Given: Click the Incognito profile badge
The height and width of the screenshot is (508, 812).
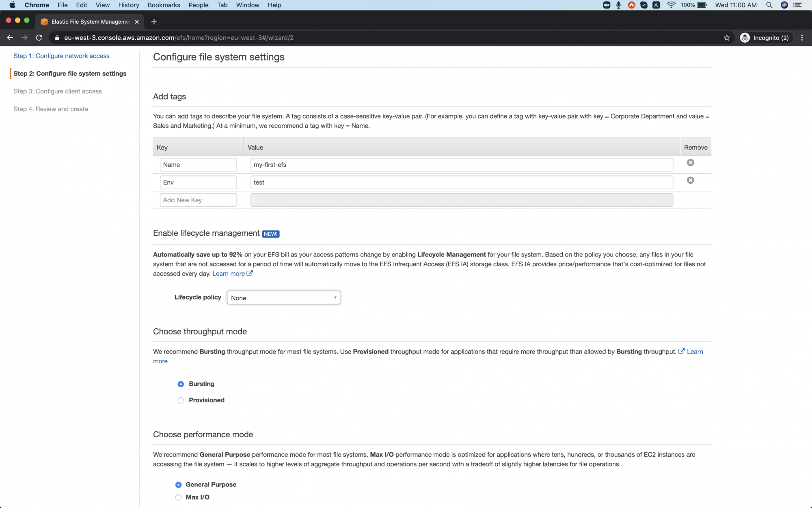Looking at the screenshot, I should (766, 37).
